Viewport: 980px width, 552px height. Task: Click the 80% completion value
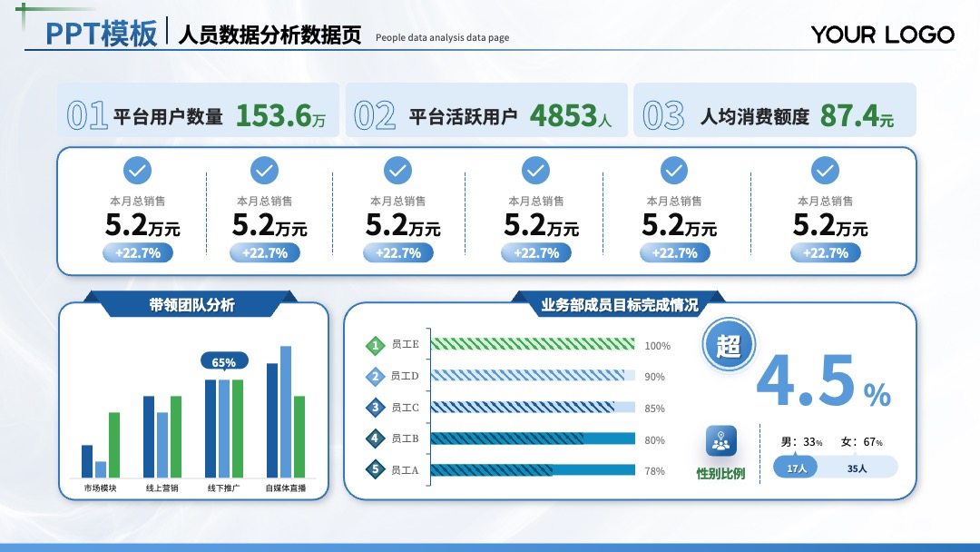654,440
